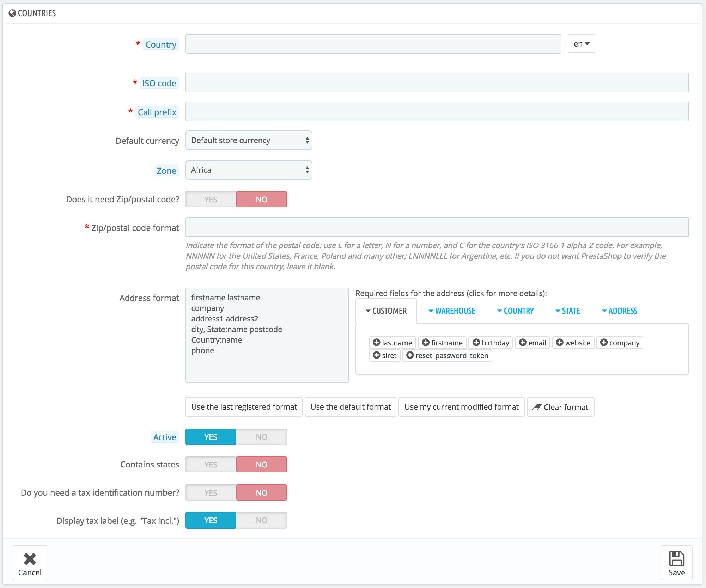Viewport: 706px width, 588px height.
Task: Click the floppy disk Save icon
Action: coord(676,558)
